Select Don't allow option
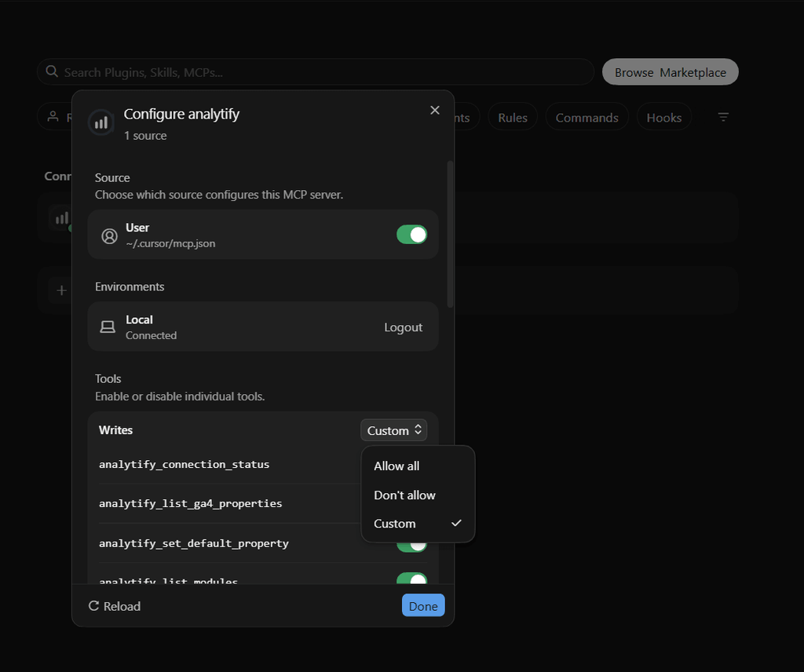 [418, 495]
